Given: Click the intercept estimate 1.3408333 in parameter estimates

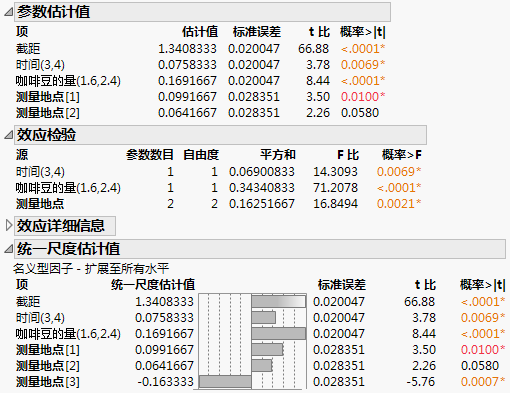Looking at the screenshot, I should coord(187,49).
